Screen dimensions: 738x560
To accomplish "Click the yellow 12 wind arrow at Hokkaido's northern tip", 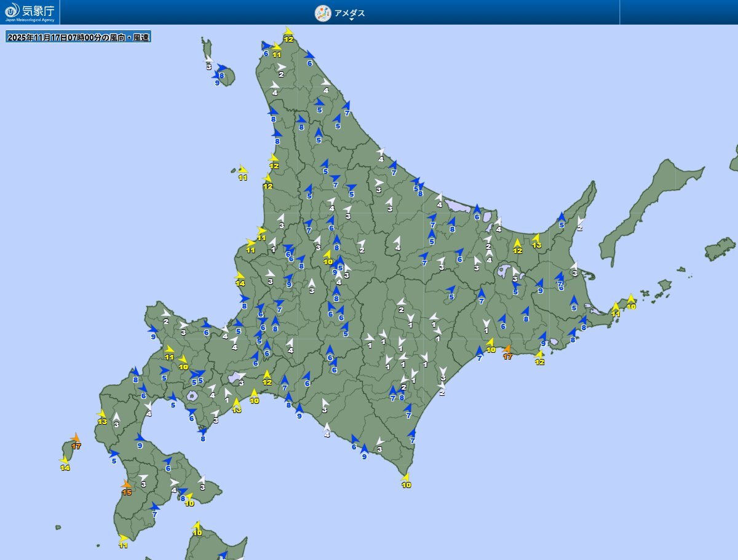I will (x=288, y=36).
